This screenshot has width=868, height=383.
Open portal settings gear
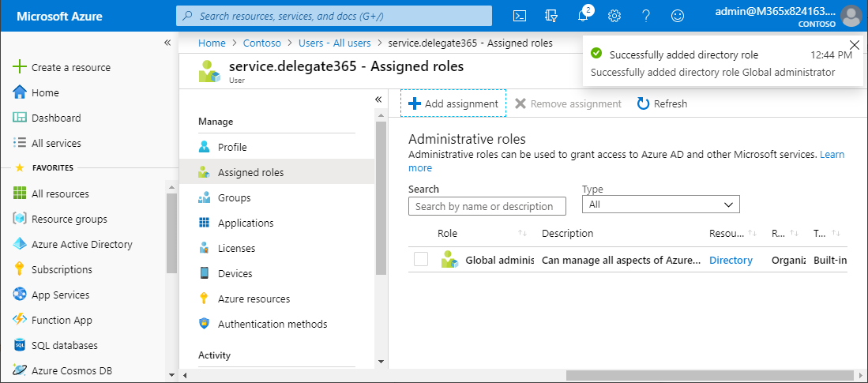point(614,16)
